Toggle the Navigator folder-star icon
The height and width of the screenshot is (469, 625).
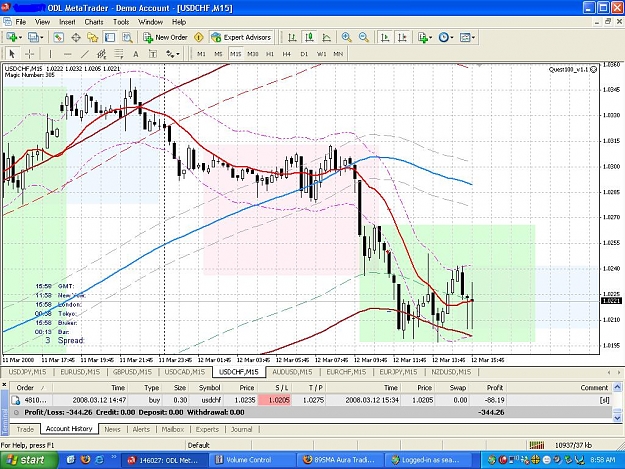pyautogui.click(x=93, y=37)
